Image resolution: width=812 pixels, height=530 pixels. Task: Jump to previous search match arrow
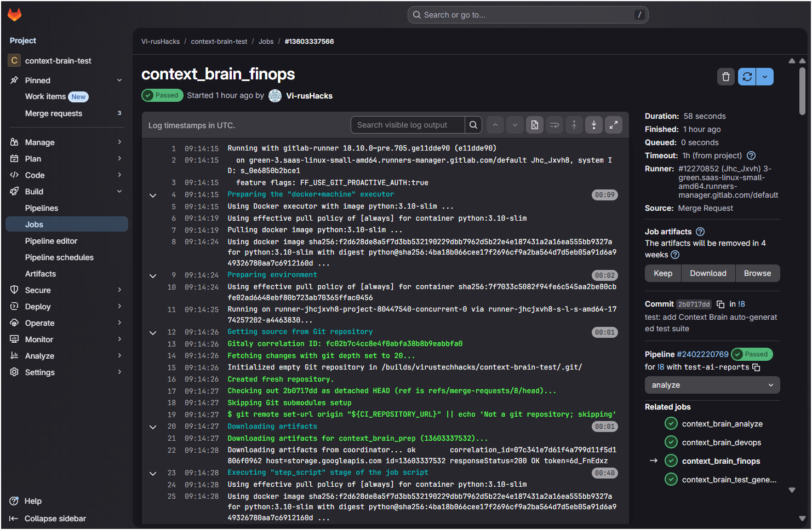tap(495, 125)
